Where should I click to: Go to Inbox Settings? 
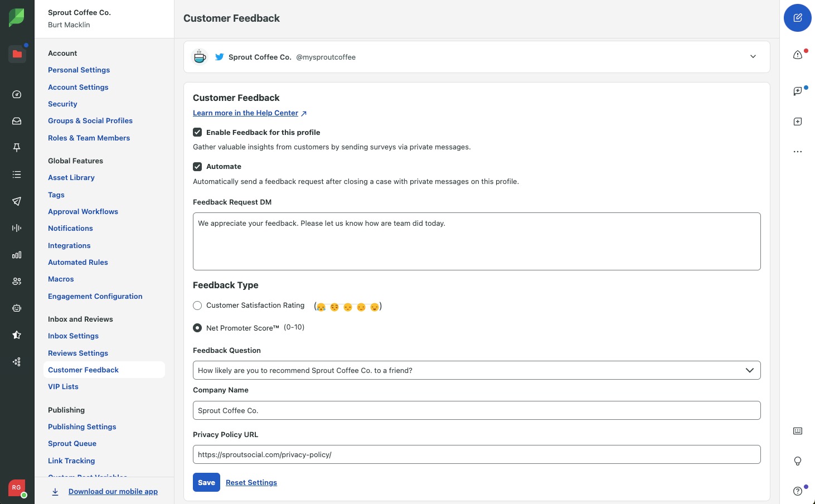[x=73, y=336]
